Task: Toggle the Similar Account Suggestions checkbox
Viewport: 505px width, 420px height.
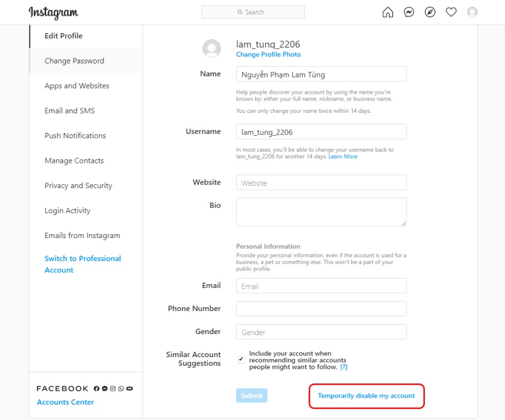Action: pos(241,359)
